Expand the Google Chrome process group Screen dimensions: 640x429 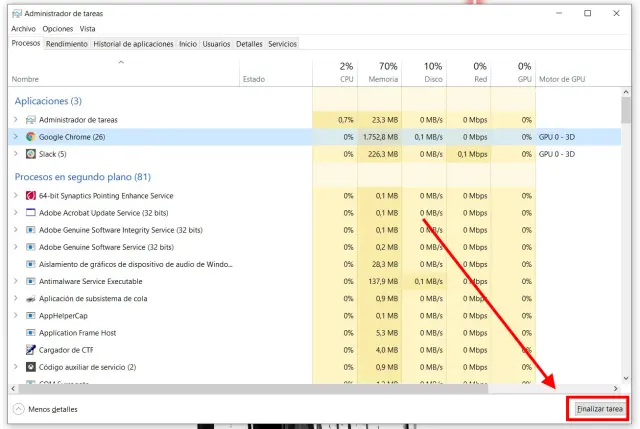coord(16,136)
